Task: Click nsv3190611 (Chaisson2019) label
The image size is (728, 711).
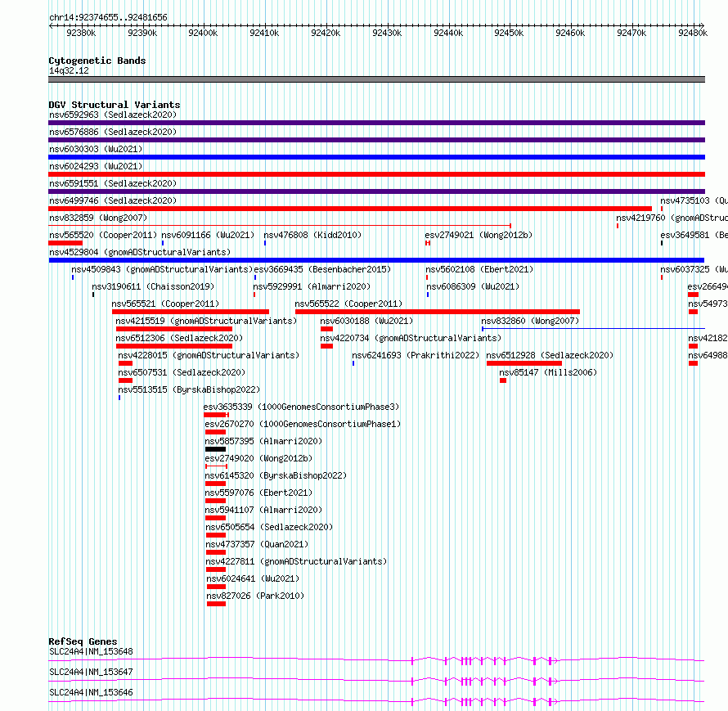Action: [x=153, y=286]
